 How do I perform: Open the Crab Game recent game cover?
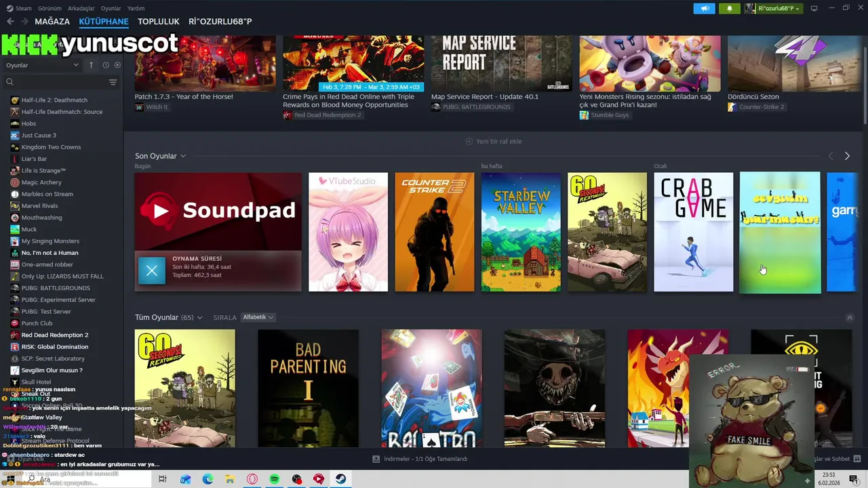693,232
